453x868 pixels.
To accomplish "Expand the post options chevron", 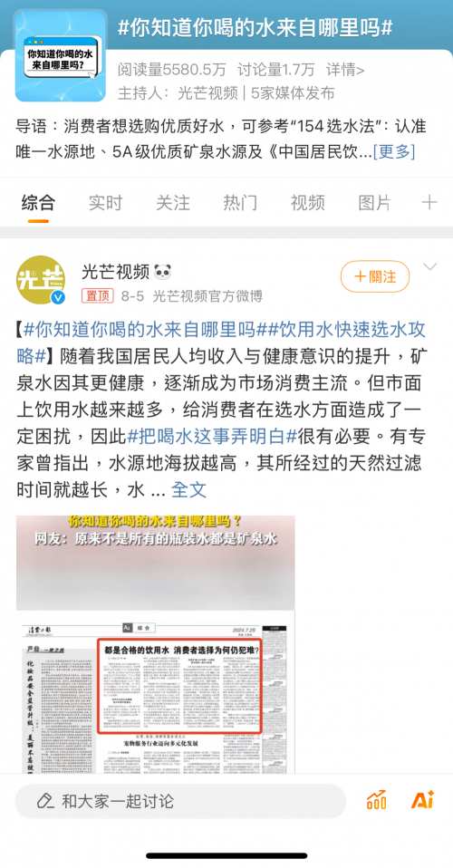I will point(430,266).
